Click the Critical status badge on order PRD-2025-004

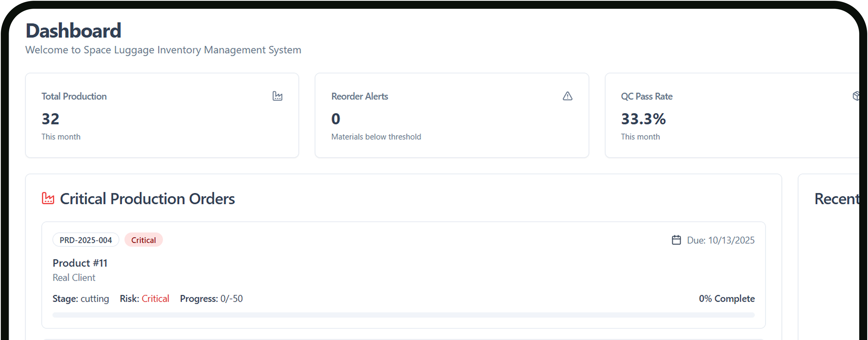pos(143,240)
